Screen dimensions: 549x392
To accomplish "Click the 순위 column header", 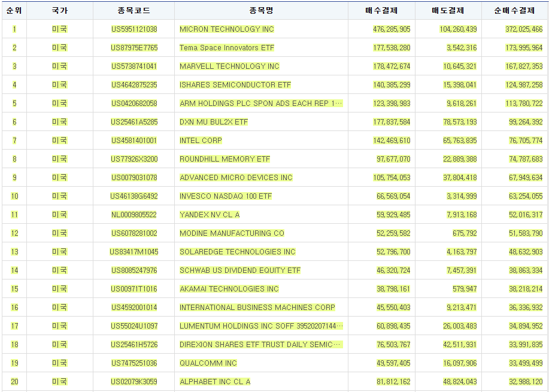I will 14,11.
